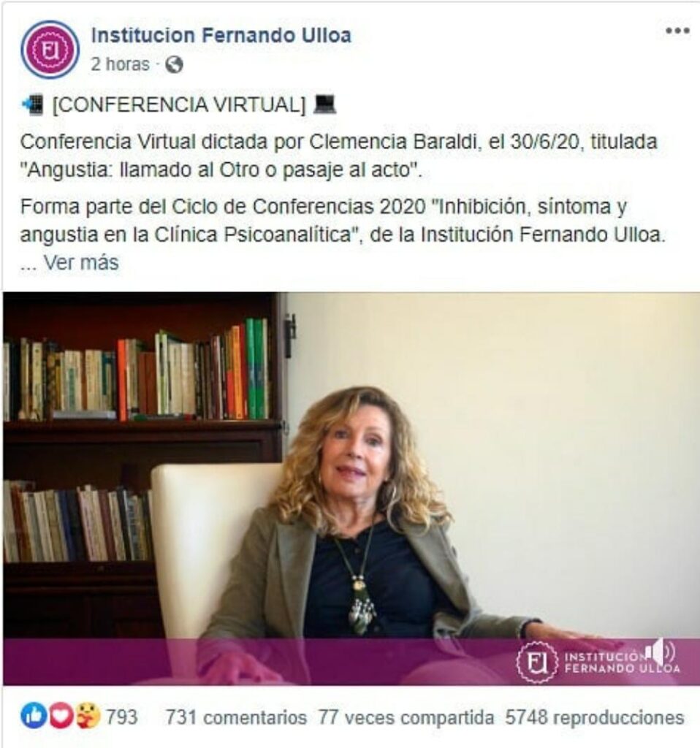Click the Institucion Fernando Ulloa profile picture
This screenshot has width=700, height=748.
pyautogui.click(x=50, y=50)
